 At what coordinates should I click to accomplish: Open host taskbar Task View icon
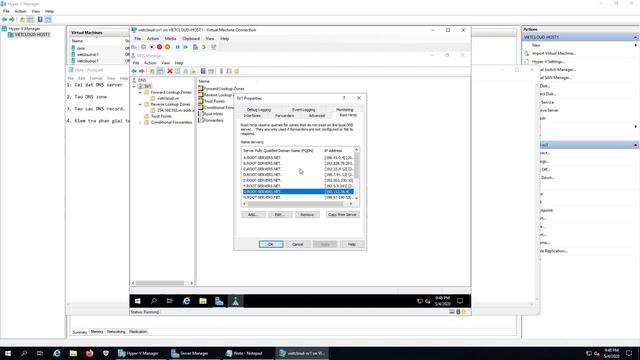[x=40, y=353]
